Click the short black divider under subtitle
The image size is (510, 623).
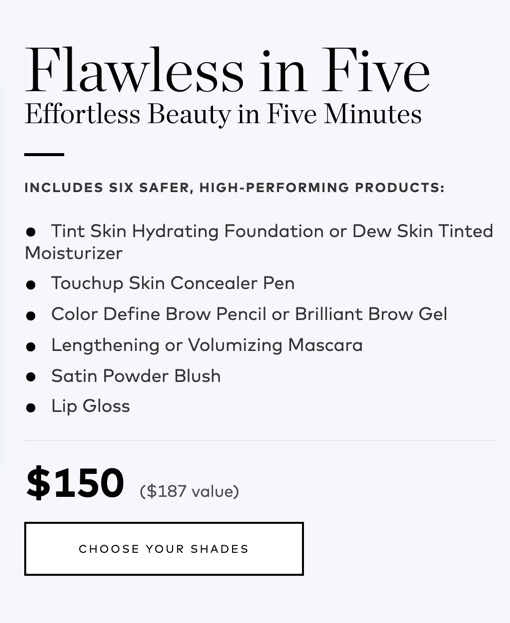44,154
